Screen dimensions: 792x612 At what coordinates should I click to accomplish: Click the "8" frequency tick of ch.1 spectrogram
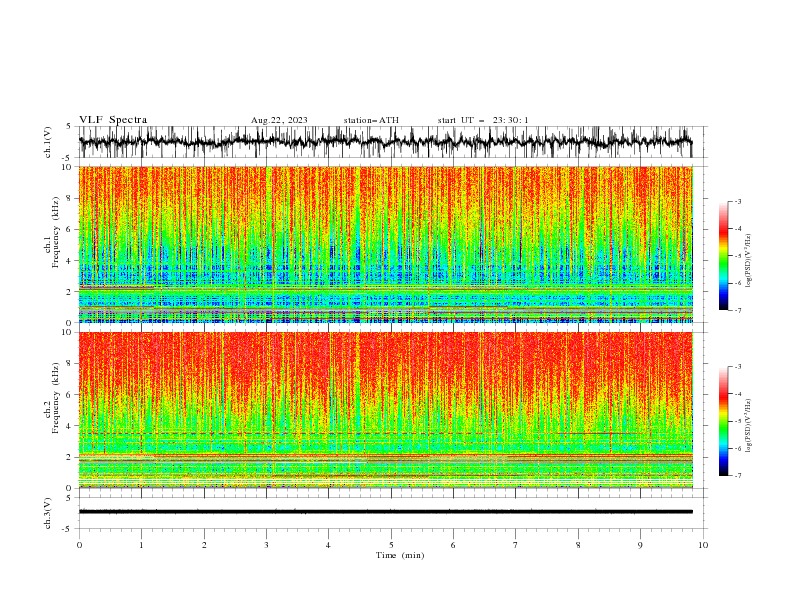click(x=70, y=198)
